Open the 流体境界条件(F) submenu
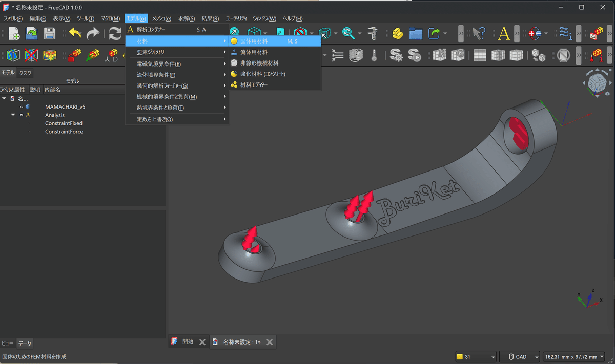The width and height of the screenshot is (615, 364). [x=177, y=75]
